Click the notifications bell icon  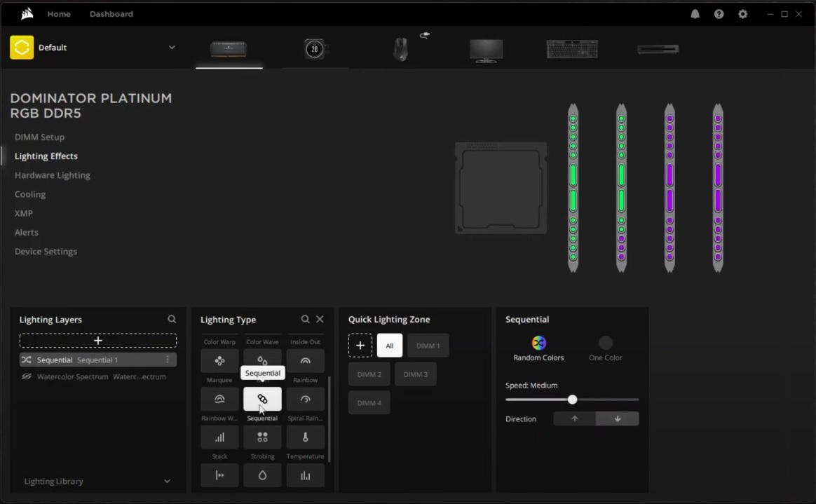click(x=695, y=14)
